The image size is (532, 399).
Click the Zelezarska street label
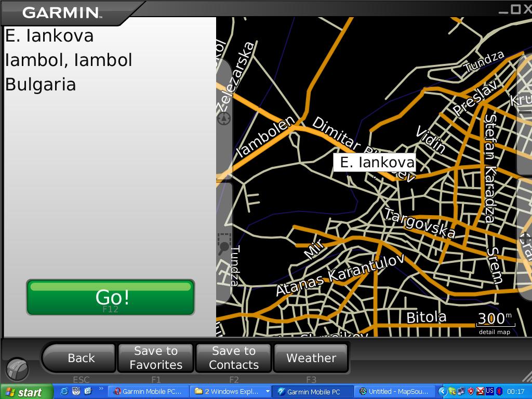tap(235, 77)
